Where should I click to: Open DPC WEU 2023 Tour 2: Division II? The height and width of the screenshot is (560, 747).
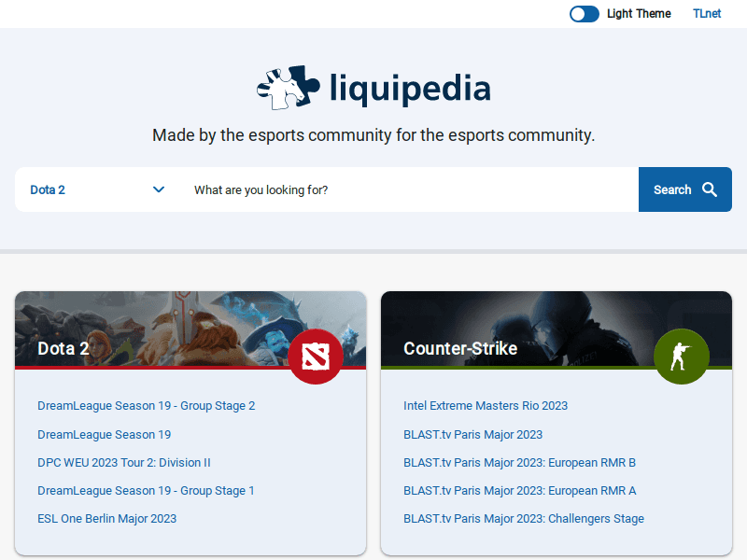pyautogui.click(x=124, y=463)
